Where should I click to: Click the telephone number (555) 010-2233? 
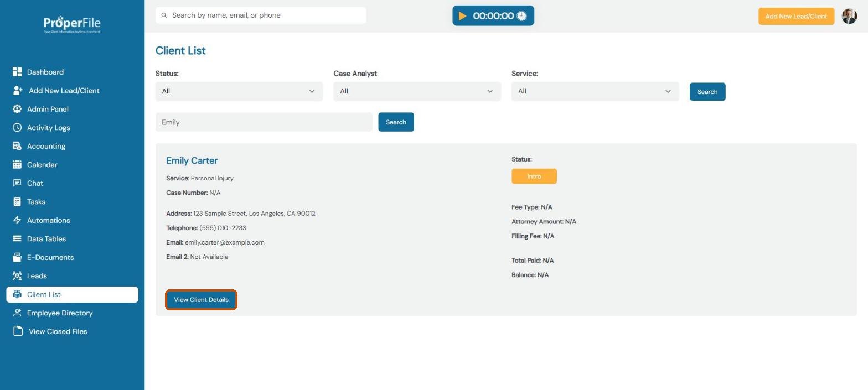point(223,228)
